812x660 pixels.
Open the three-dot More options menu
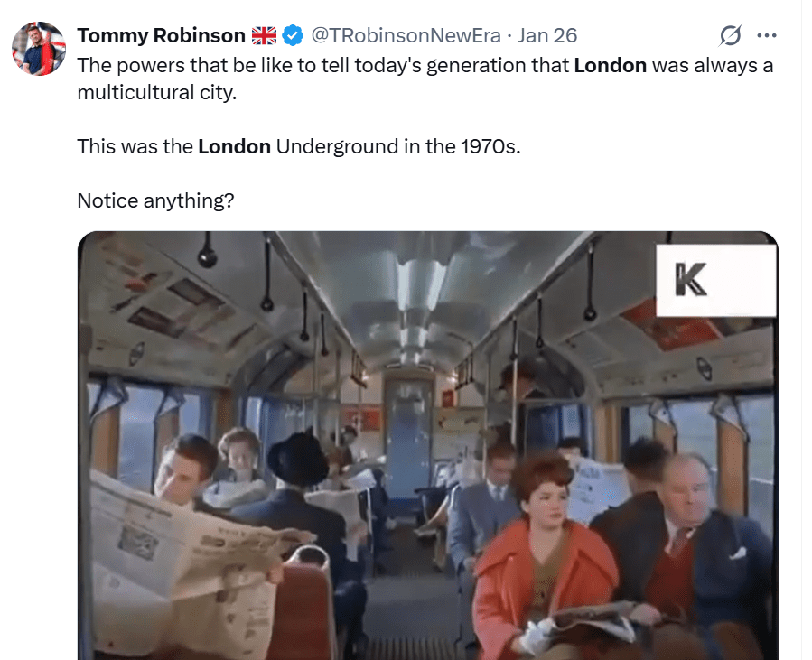tap(767, 35)
